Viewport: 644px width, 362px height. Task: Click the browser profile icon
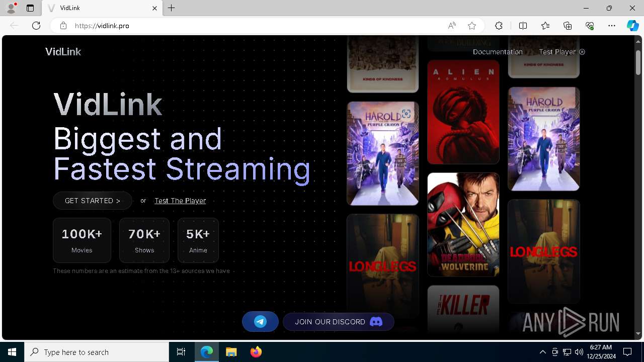[x=11, y=8]
